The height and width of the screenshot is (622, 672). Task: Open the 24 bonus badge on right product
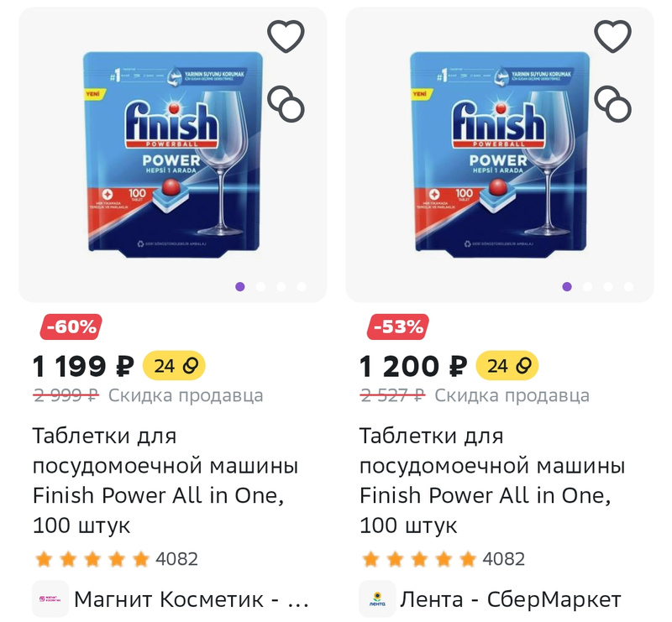(x=507, y=366)
